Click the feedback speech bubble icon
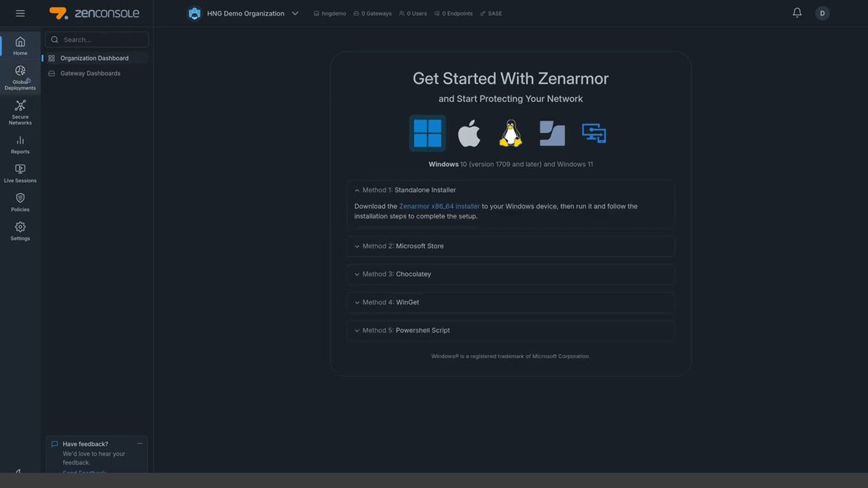The width and height of the screenshot is (868, 488). (55, 444)
